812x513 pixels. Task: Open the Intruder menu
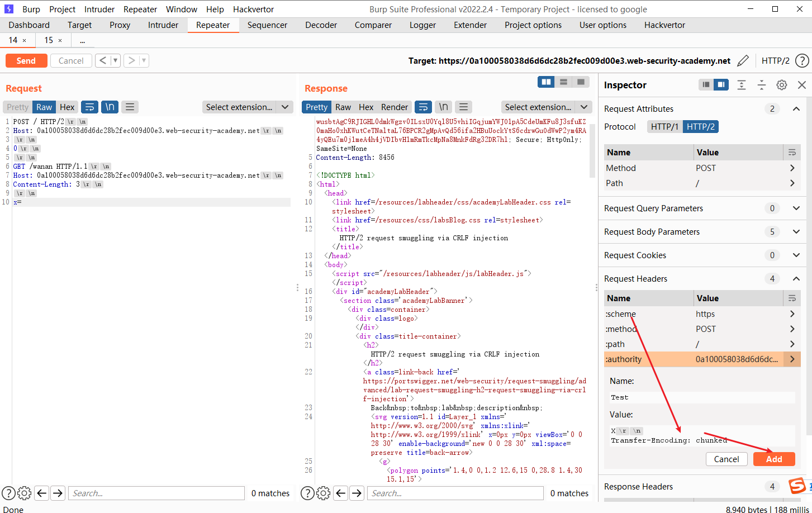[99, 9]
